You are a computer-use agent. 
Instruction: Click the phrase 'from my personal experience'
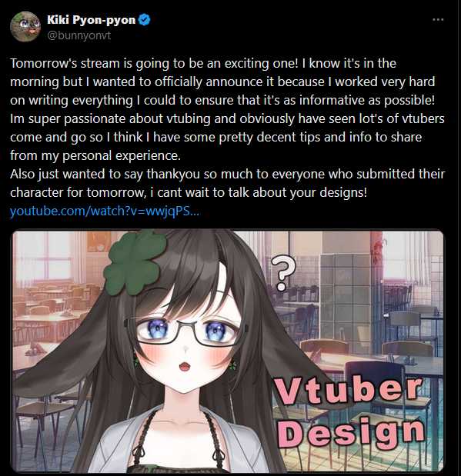click(x=95, y=156)
